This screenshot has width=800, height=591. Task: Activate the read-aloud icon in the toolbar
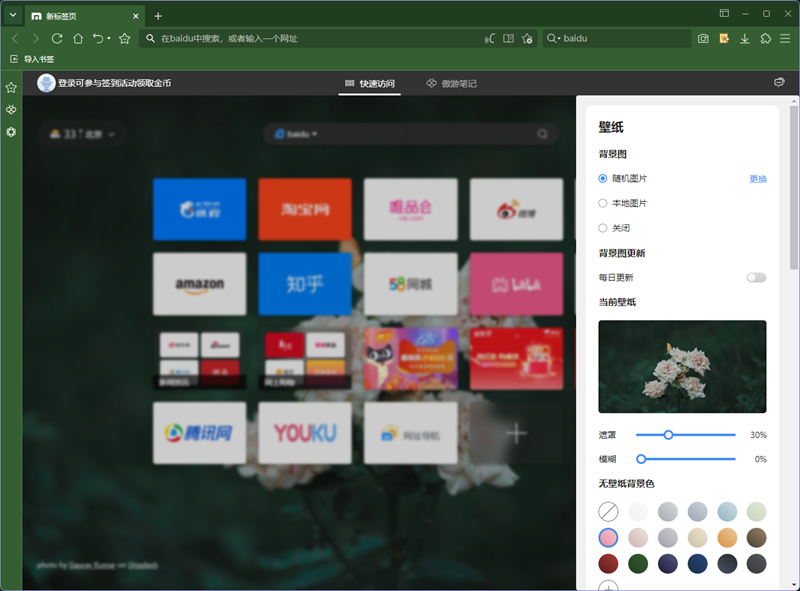click(489, 38)
